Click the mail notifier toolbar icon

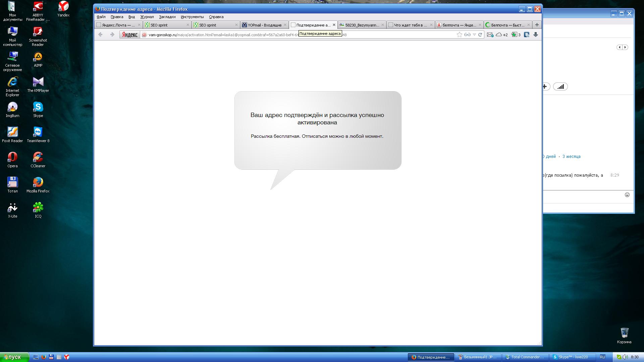point(490,35)
